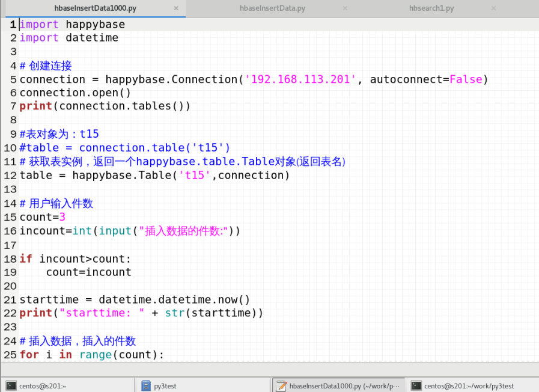
Task: Click the folder icon on py3test taskbar entry
Action: (145, 385)
